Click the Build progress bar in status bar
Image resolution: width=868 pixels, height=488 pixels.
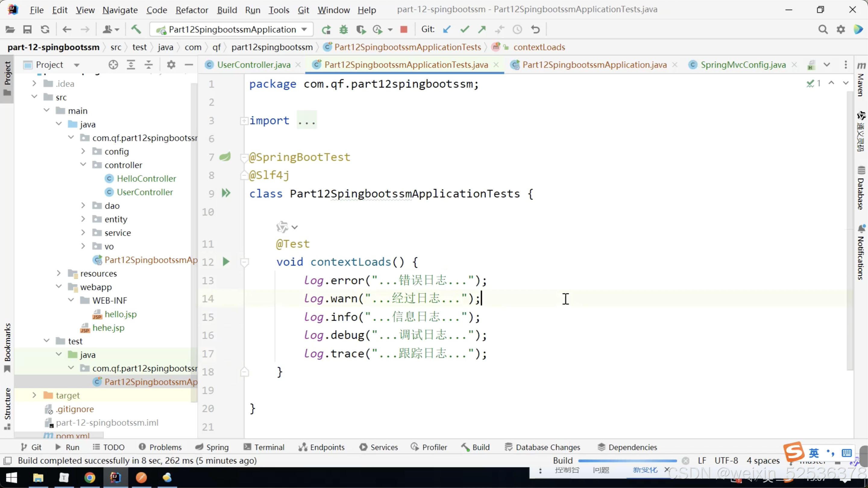627,460
